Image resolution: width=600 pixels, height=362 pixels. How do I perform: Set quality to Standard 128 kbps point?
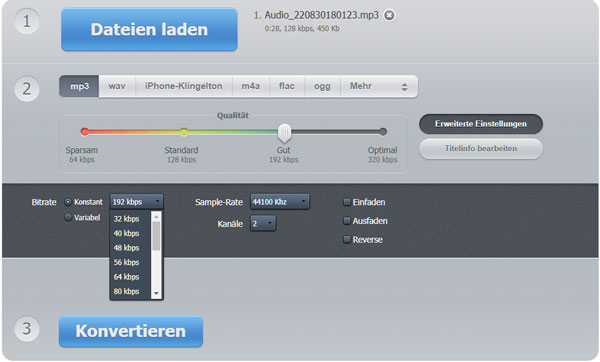point(184,132)
